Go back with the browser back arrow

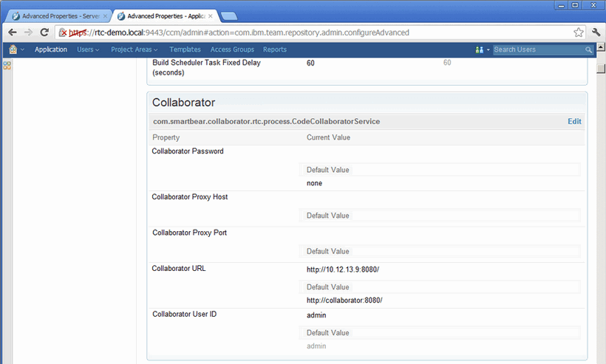[13, 32]
